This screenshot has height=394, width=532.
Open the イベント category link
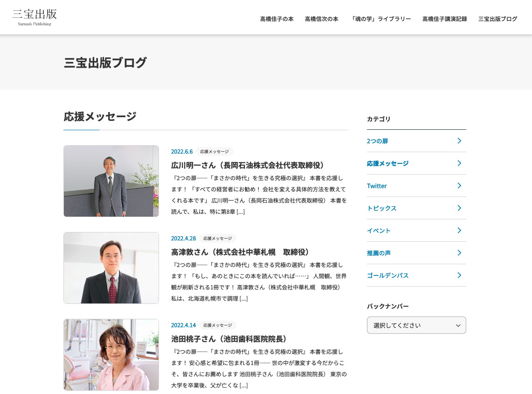point(379,231)
